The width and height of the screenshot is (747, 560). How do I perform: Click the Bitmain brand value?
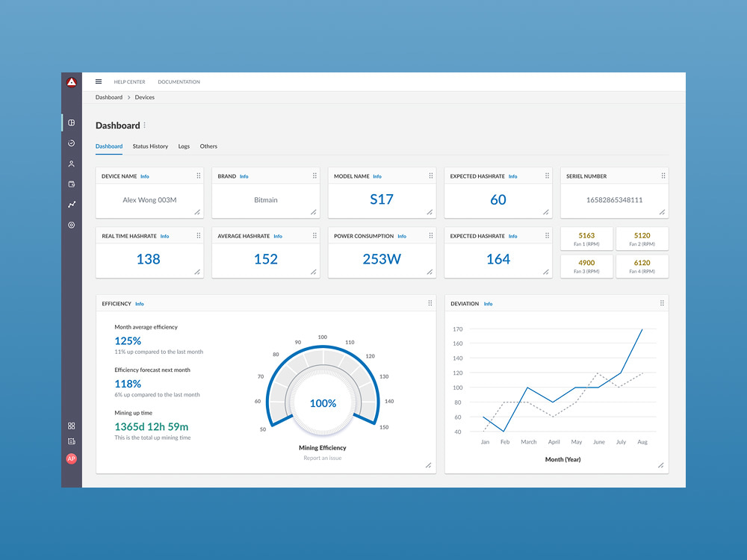point(266,200)
